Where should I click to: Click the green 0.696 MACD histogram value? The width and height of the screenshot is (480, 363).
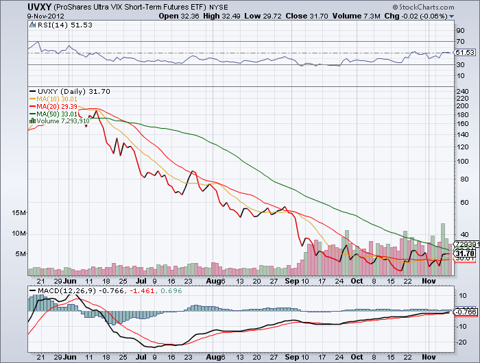pyautogui.click(x=171, y=291)
